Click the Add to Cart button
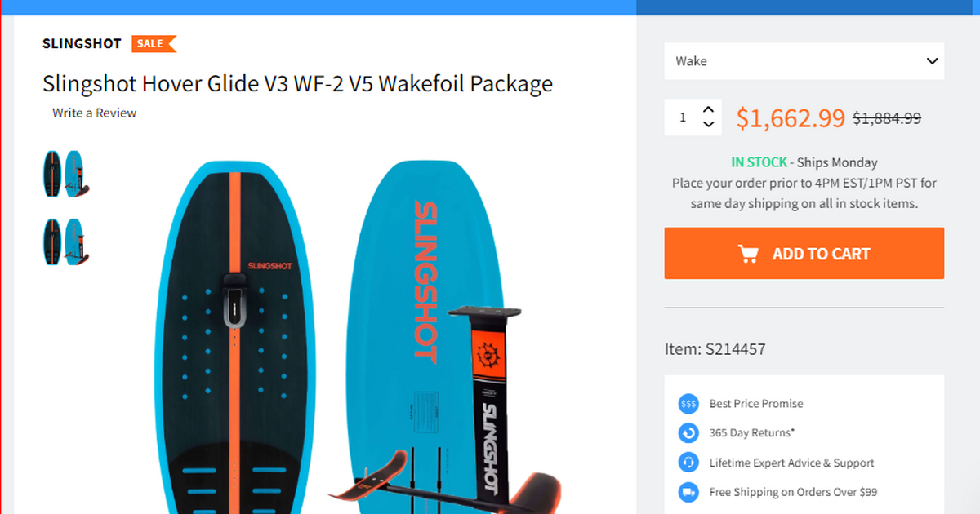This screenshot has width=980, height=514. pos(804,254)
